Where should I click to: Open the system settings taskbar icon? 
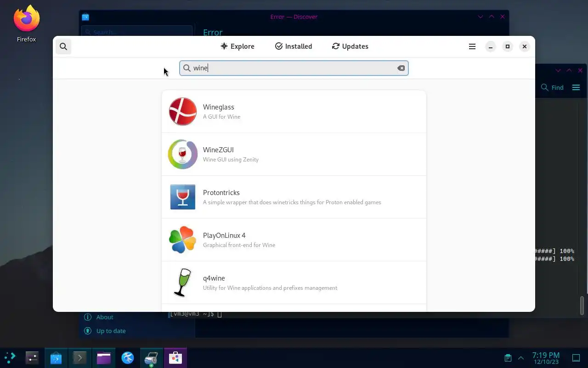tap(32, 357)
